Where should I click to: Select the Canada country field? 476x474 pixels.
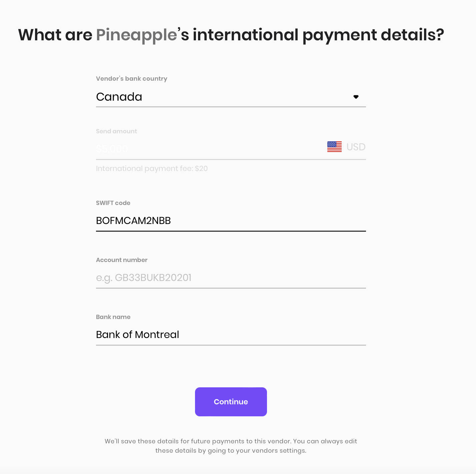point(231,97)
